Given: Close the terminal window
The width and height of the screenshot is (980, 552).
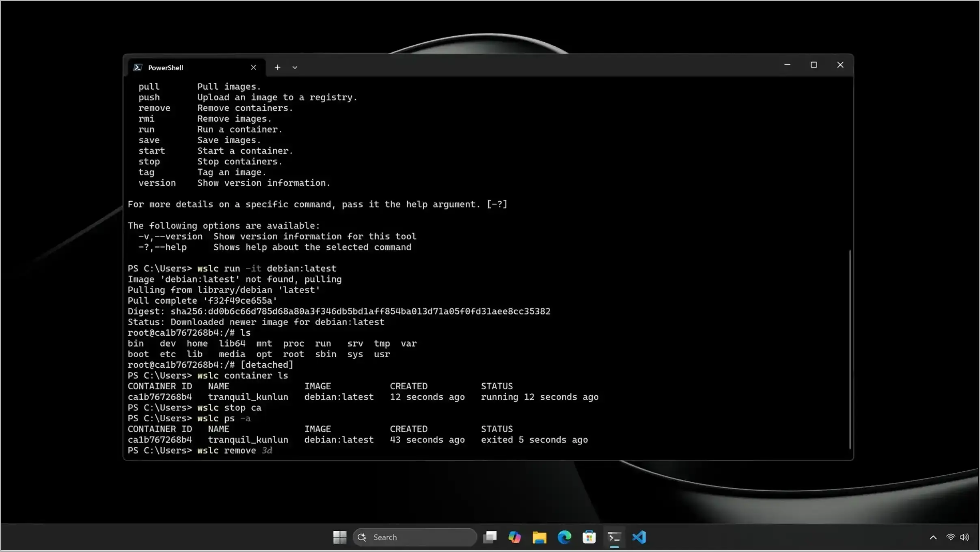Looking at the screenshot, I should coord(840,65).
